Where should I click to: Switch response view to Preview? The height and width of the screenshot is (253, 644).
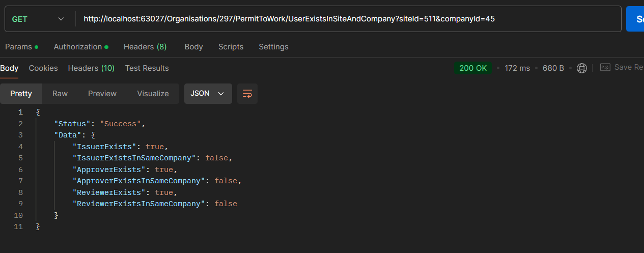click(102, 94)
